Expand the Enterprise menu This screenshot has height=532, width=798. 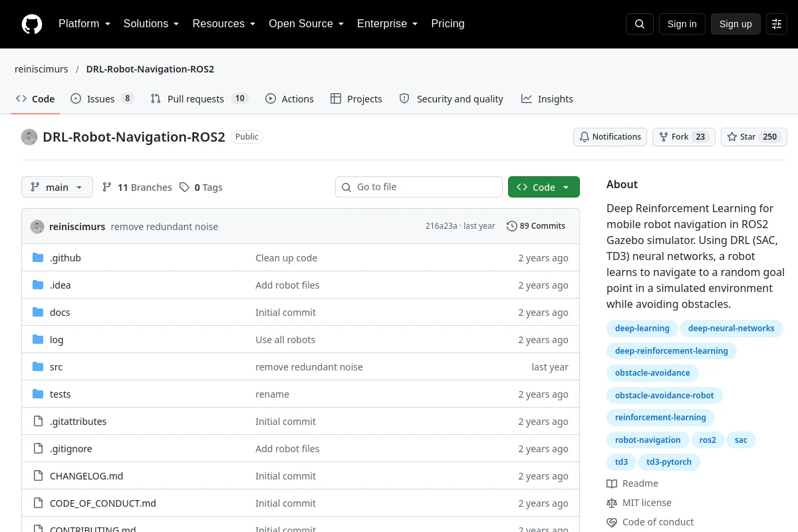point(388,24)
